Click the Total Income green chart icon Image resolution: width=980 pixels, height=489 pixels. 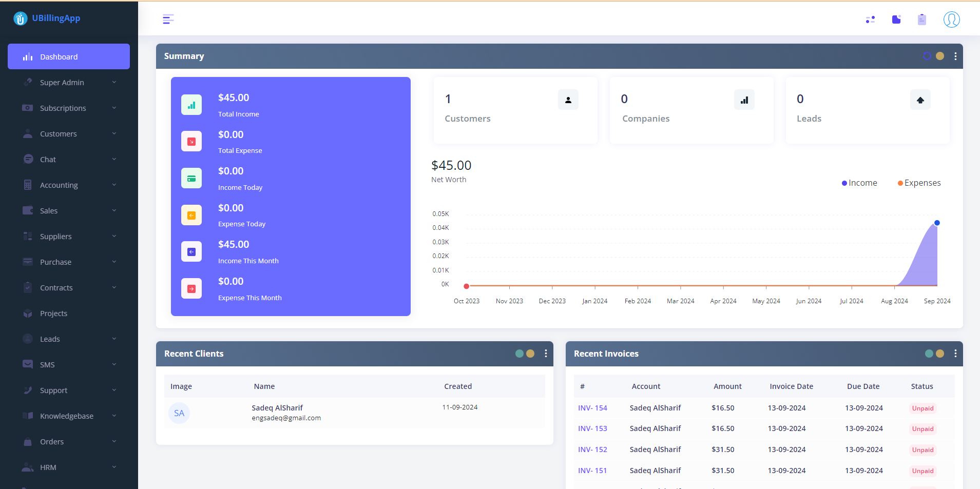[191, 105]
